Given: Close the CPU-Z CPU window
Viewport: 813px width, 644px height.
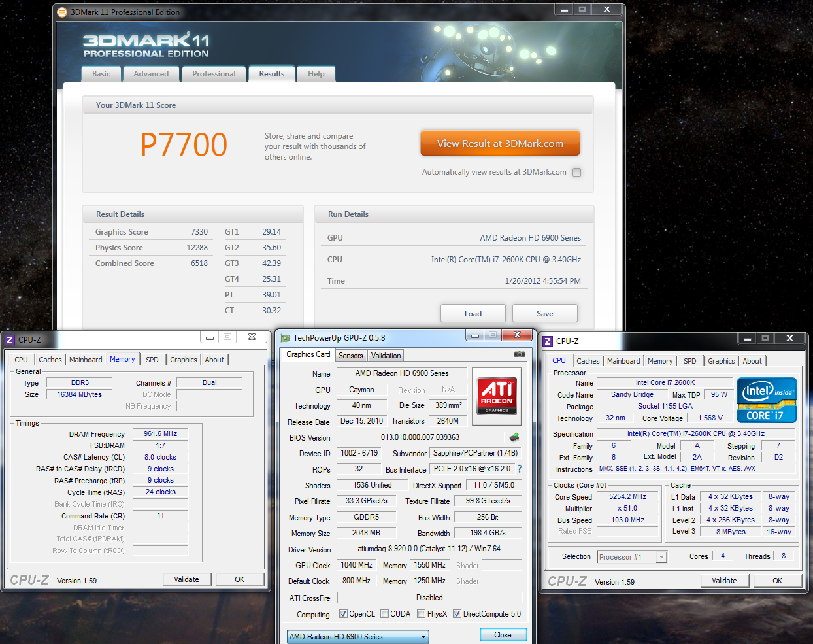Looking at the screenshot, I should [x=789, y=339].
